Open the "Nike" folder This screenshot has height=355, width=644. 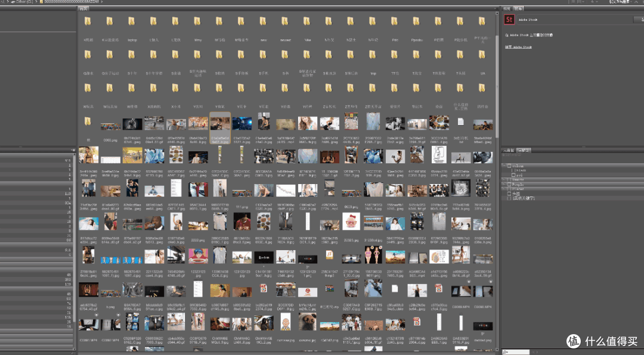pyautogui.click(x=307, y=21)
